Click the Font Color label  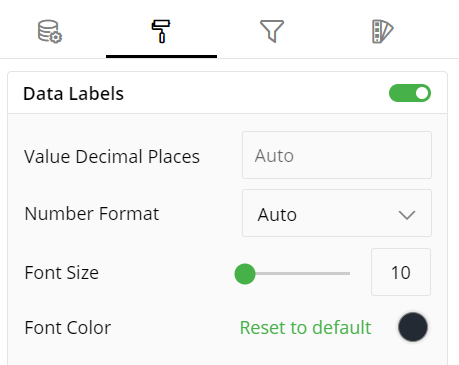click(68, 328)
